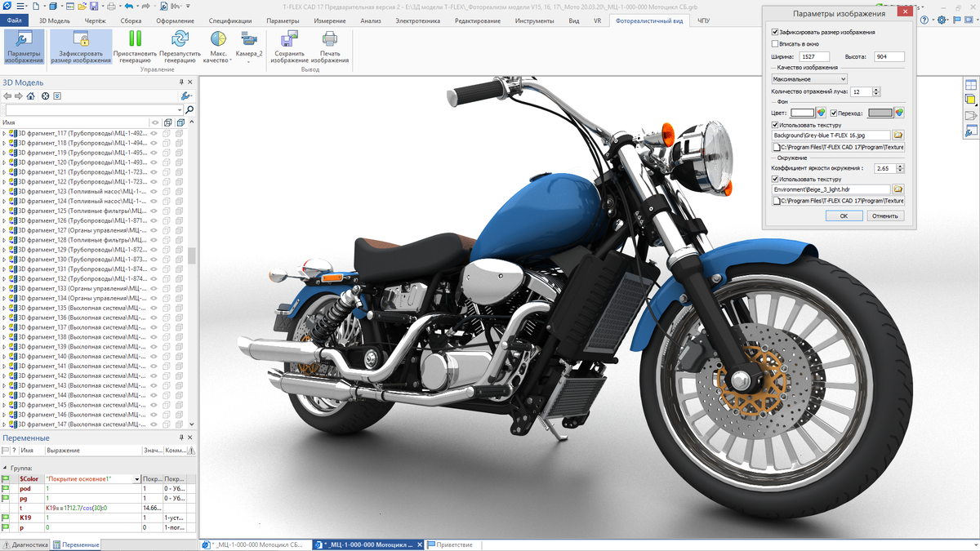This screenshot has height=551, width=980.
Task: Open the 3D Модель search field dropdown
Action: click(180, 109)
